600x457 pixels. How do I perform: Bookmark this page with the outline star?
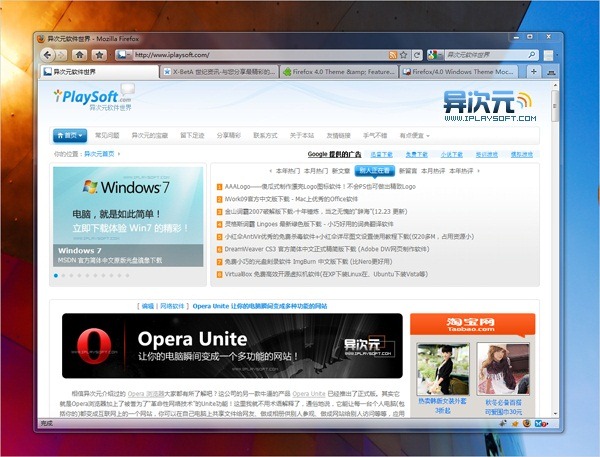pos(404,55)
